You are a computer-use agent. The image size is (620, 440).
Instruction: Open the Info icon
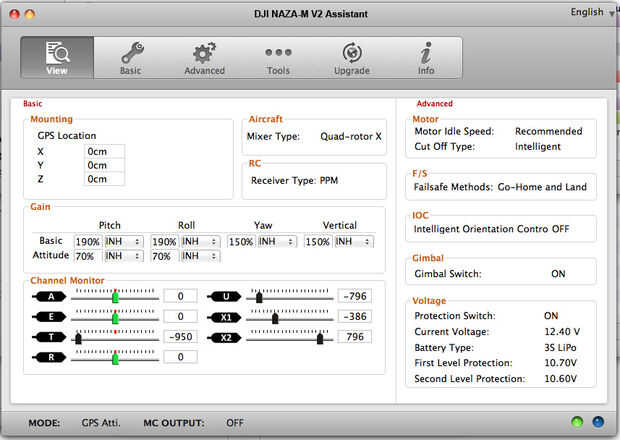426,52
